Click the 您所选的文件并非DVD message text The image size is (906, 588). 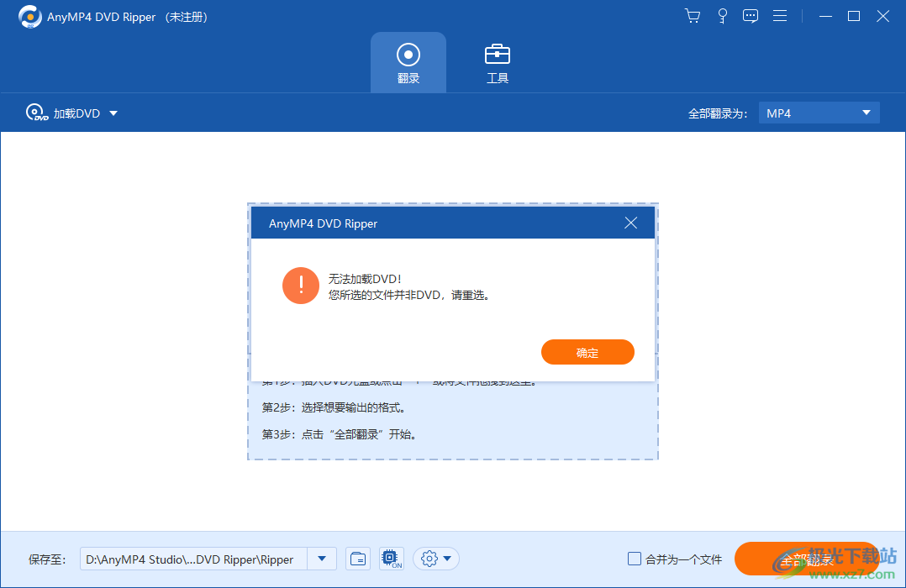coord(409,295)
